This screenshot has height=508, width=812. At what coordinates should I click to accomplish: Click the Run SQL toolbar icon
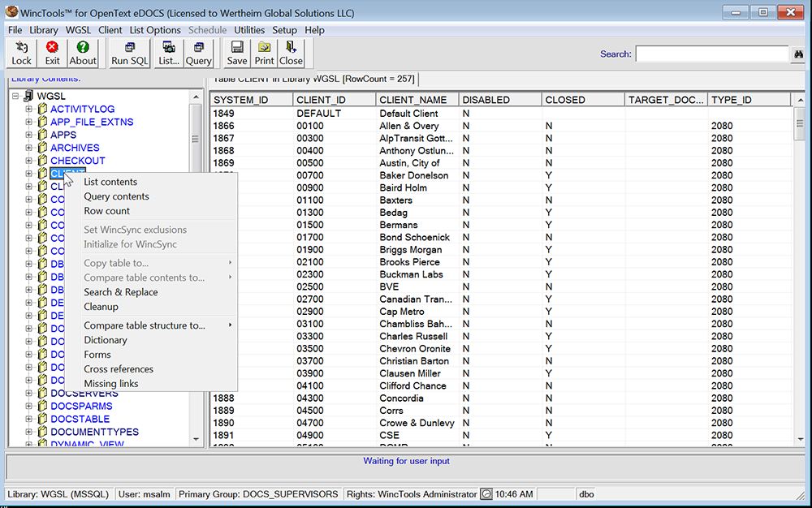(x=129, y=54)
